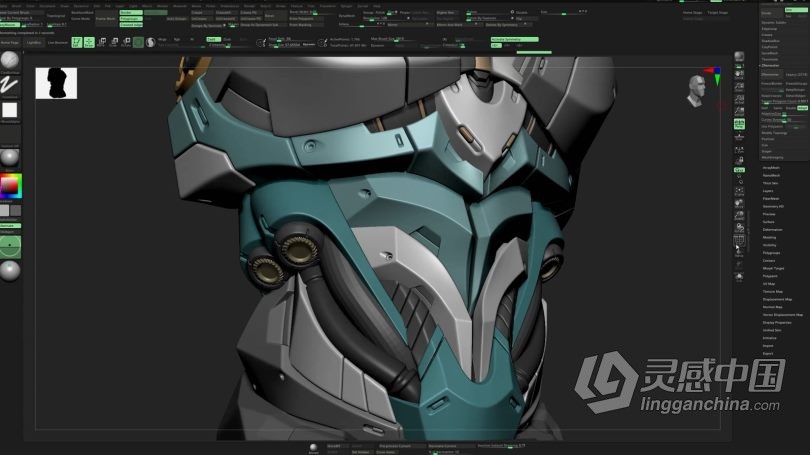Screen dimensions: 810x455
Task: Click the Live Boolean button
Action: coord(58,42)
